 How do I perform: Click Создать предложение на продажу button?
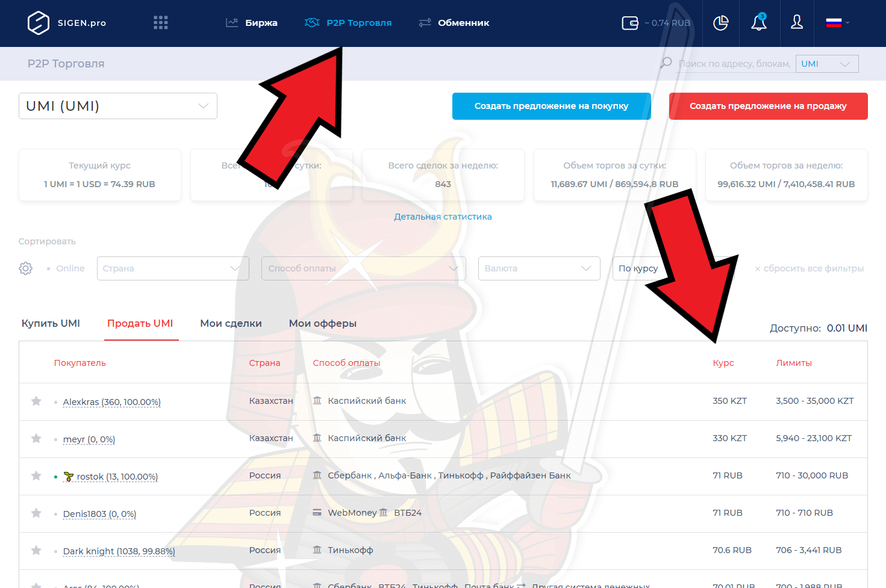tap(769, 106)
